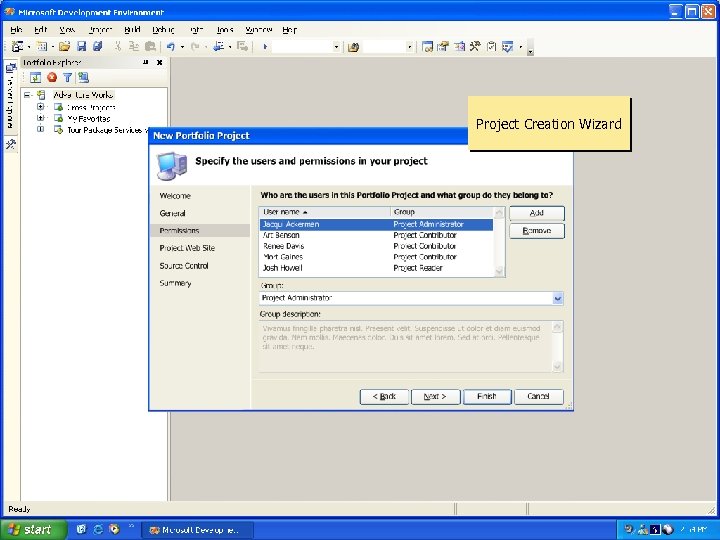This screenshot has width=720, height=540.
Task: Click the Navigate Forward icon
Action: [242, 46]
